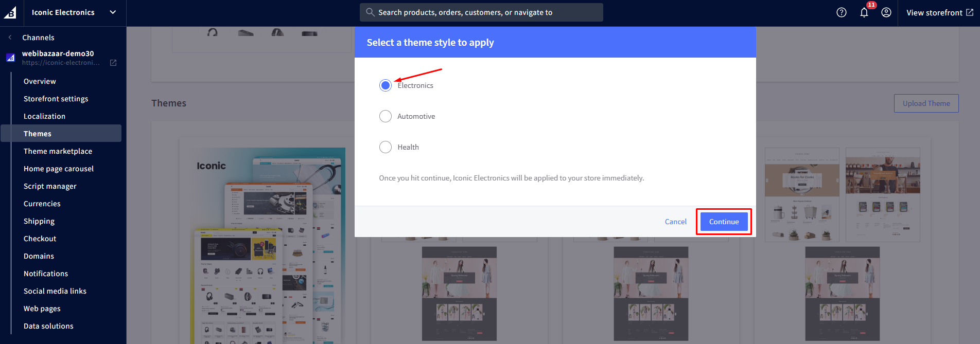The height and width of the screenshot is (344, 980).
Task: Click the webibazaar-demo30 channel icon
Action: (10, 58)
